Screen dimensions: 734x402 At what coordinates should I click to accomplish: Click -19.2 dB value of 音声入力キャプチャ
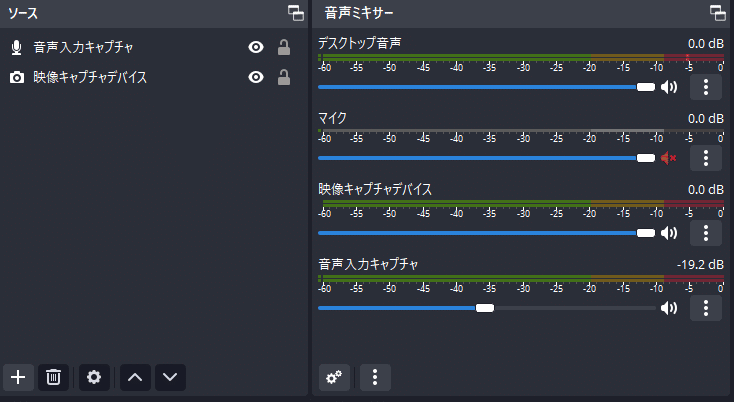700,265
